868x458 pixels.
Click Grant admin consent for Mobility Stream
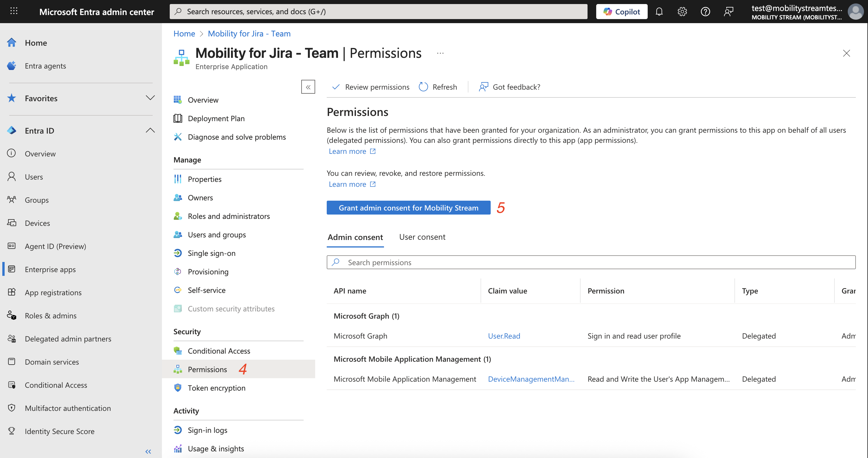(408, 208)
